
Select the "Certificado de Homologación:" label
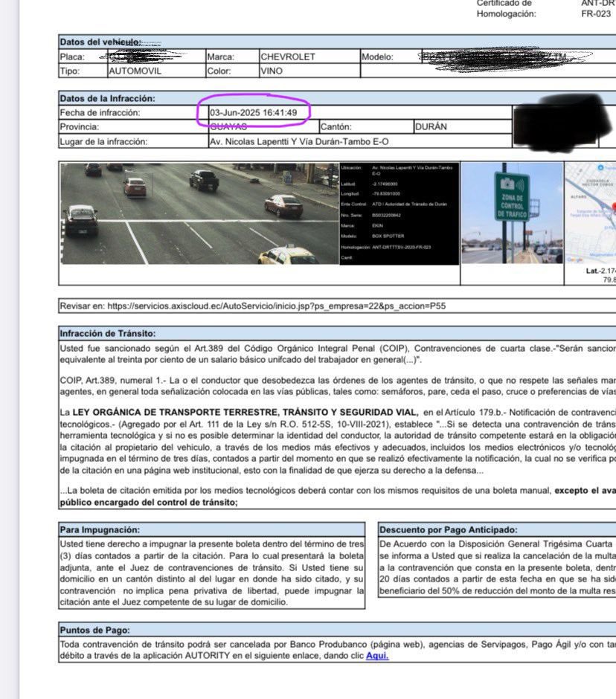pos(507,8)
